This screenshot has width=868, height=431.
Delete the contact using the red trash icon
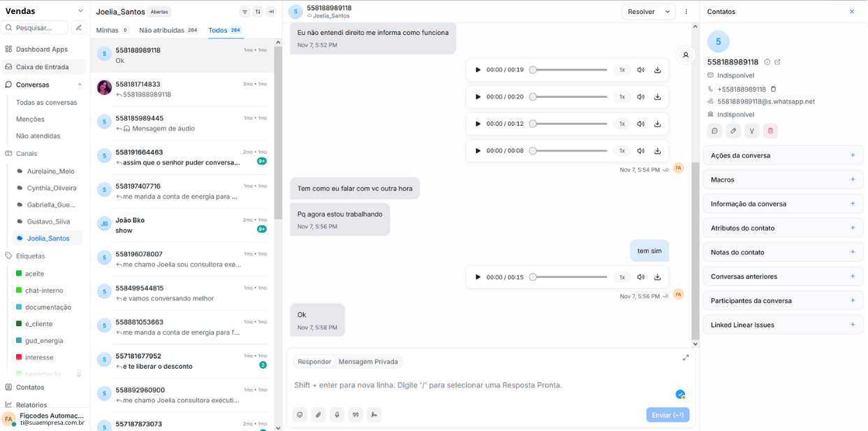[771, 131]
